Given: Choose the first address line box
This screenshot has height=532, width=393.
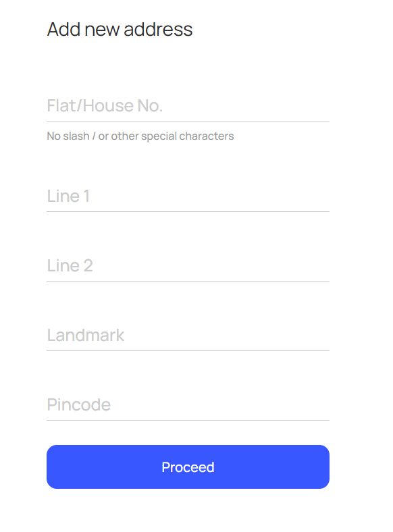Looking at the screenshot, I should [x=188, y=196].
